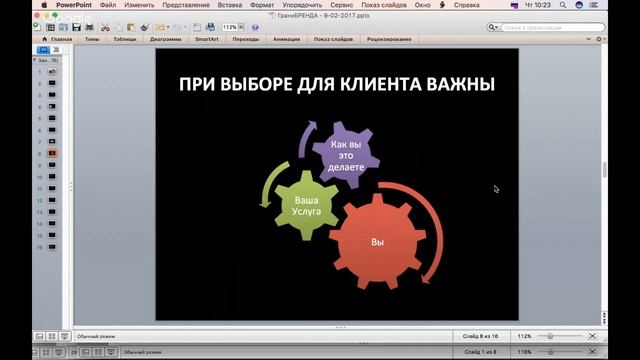
Task: Select the purple gear shape
Action: tap(346, 155)
